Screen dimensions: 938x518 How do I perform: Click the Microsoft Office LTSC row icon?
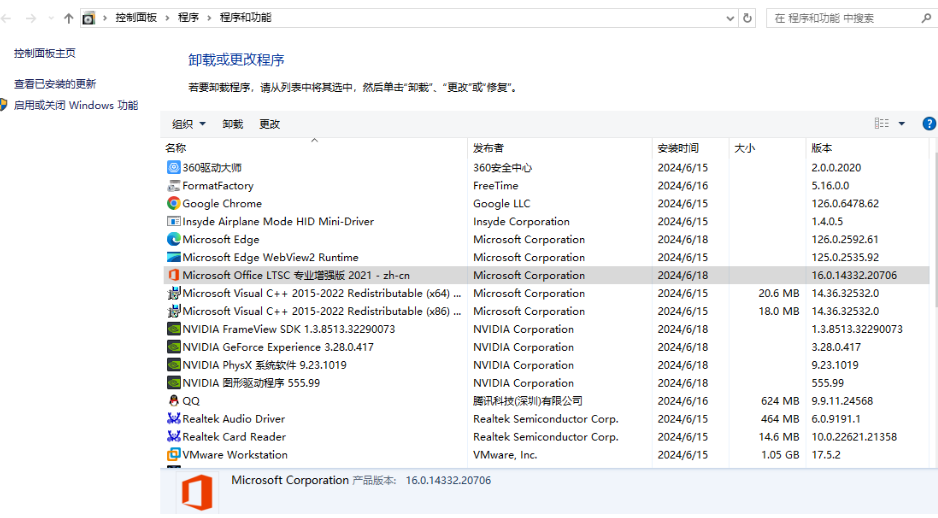tap(173, 275)
